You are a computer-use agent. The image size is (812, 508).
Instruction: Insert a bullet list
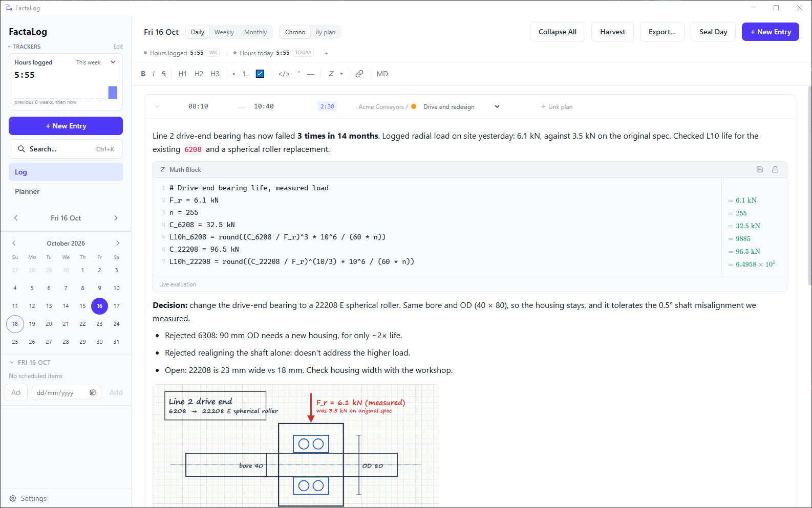(x=234, y=74)
